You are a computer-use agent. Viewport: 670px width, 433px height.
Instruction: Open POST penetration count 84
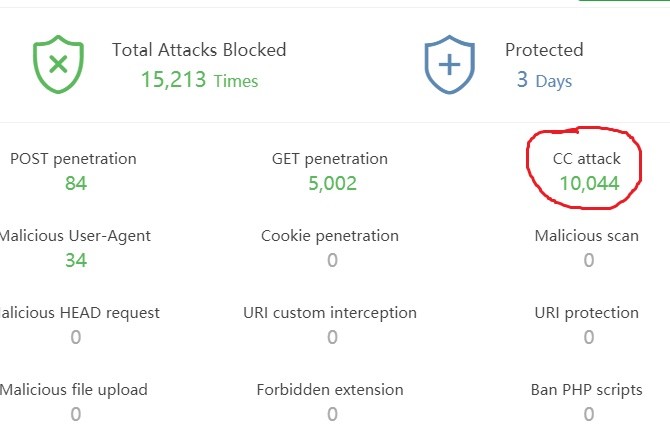(x=75, y=183)
